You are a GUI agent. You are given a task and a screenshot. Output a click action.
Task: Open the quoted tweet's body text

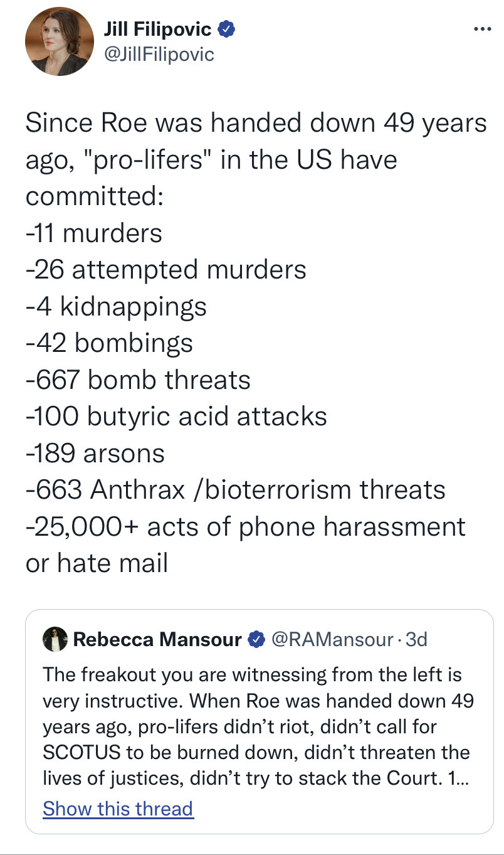pos(258,726)
